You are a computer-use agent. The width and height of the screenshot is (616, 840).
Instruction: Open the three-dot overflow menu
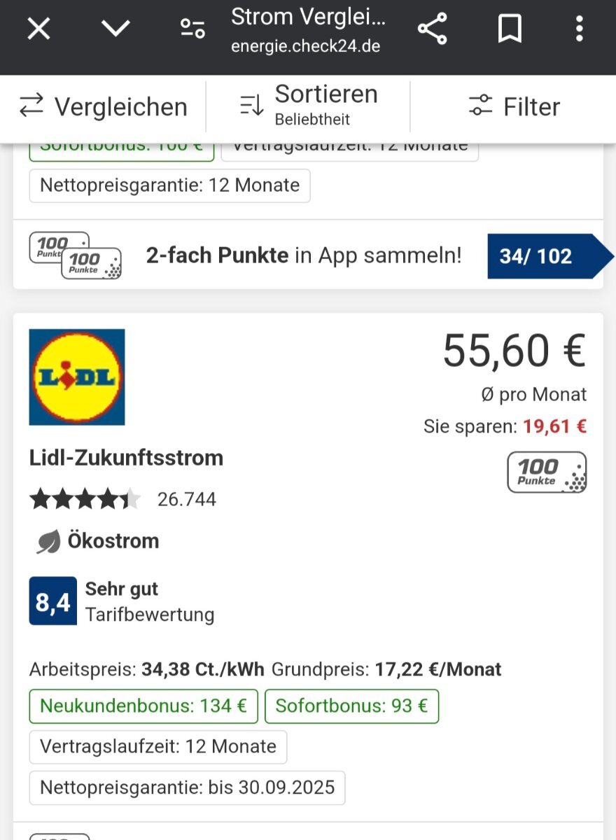click(579, 29)
